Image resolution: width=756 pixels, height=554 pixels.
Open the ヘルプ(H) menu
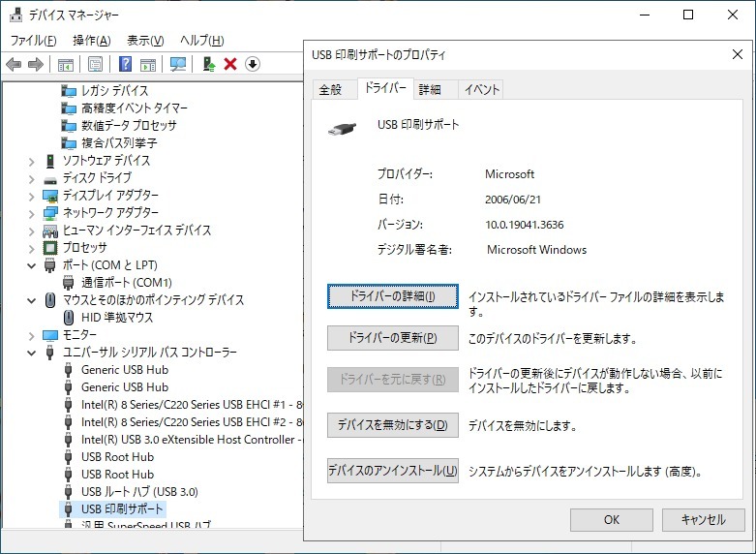click(202, 41)
